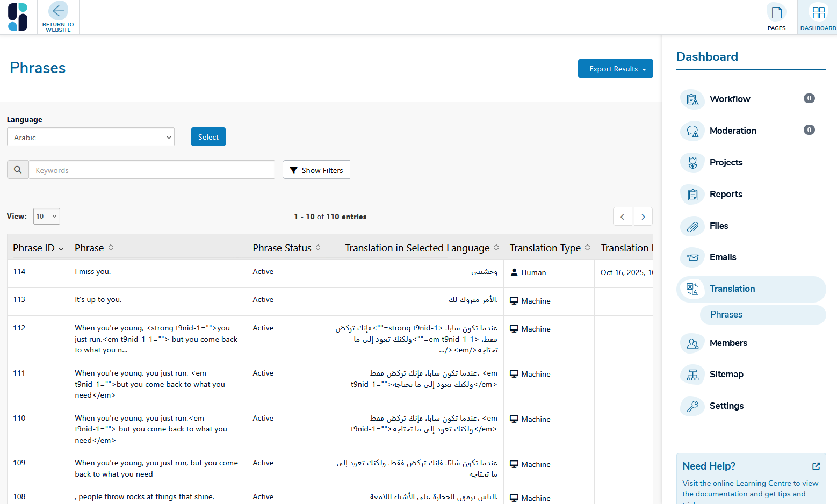
Task: Sort by Phrase ID column header
Action: [x=38, y=248]
